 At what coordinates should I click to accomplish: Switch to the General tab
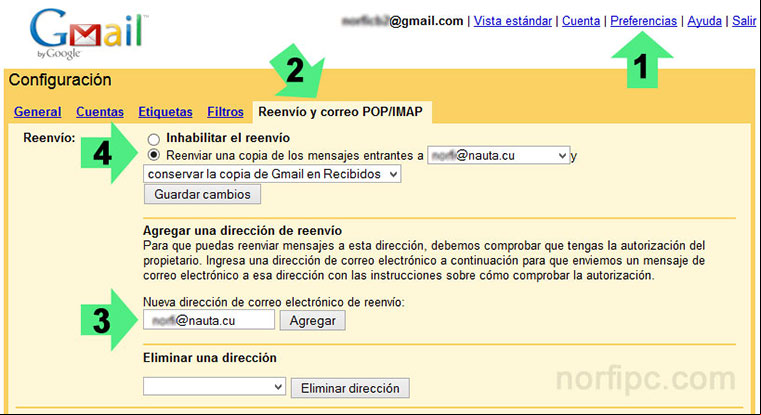pos(37,112)
